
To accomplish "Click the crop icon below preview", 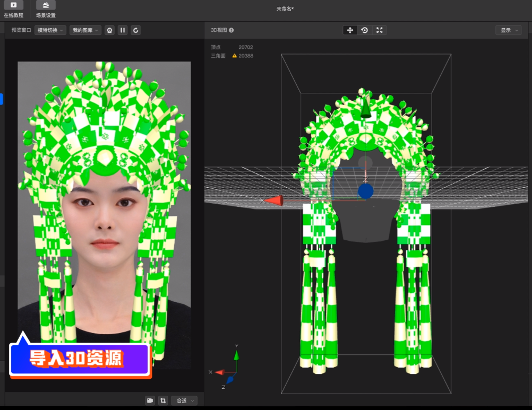I will 163,400.
